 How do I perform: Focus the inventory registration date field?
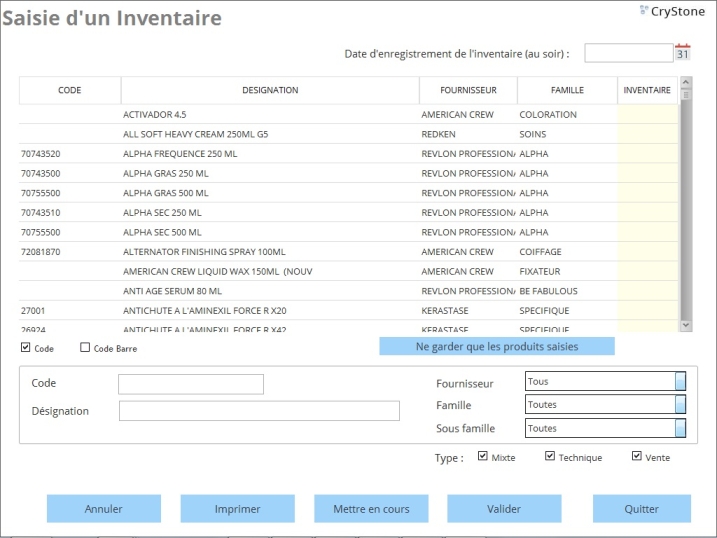pyautogui.click(x=629, y=53)
